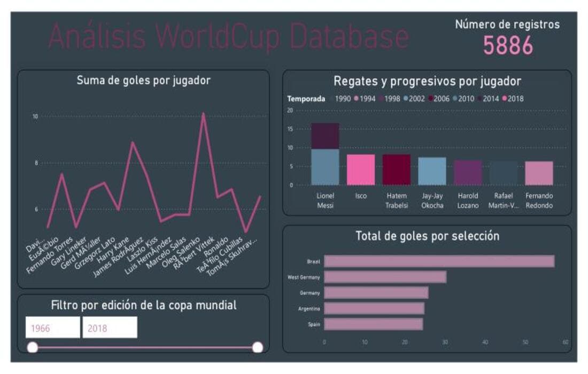588x374 pixels.
Task: Click the Isco axis label
Action: [x=361, y=196]
